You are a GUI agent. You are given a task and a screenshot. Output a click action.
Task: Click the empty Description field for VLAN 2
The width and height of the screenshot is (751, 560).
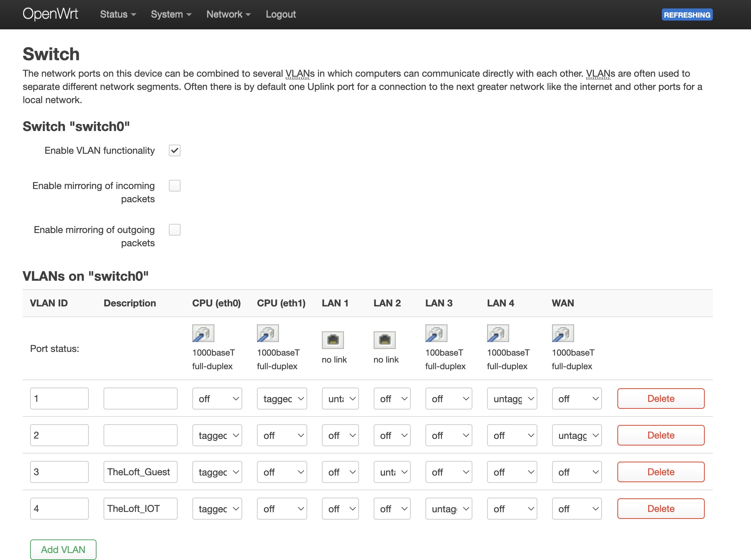point(141,435)
